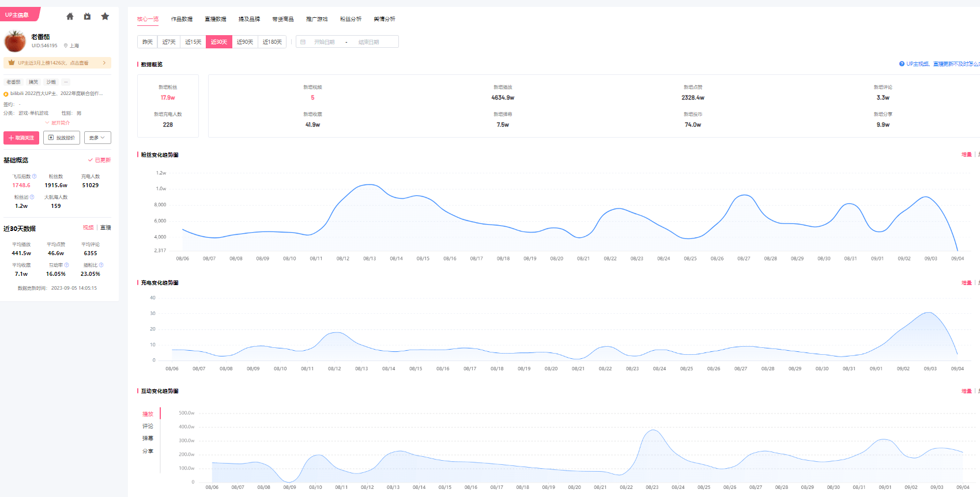Click the help icon next to 飞瓜指数
Image resolution: width=980 pixels, height=497 pixels.
34,176
